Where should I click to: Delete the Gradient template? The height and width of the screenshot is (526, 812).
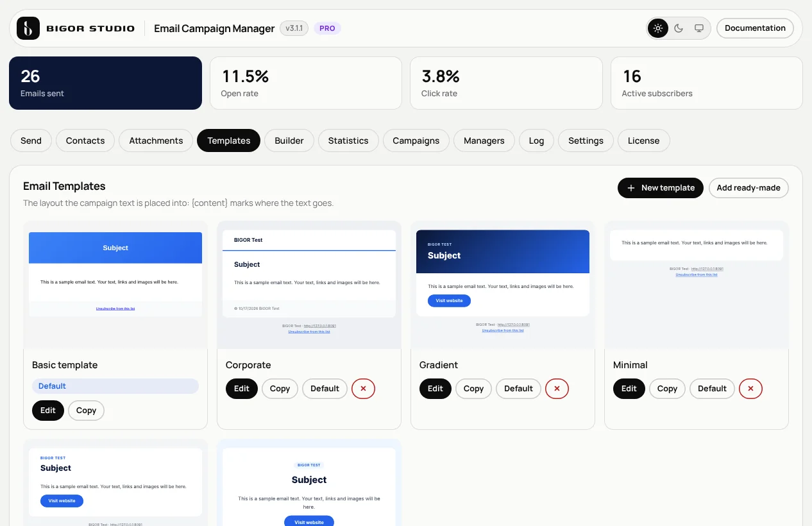pos(557,389)
